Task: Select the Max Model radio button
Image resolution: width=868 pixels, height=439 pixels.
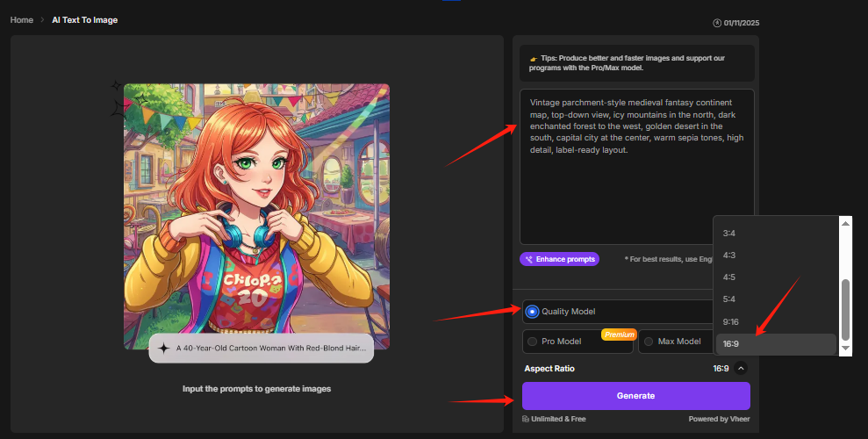Action: pos(649,342)
